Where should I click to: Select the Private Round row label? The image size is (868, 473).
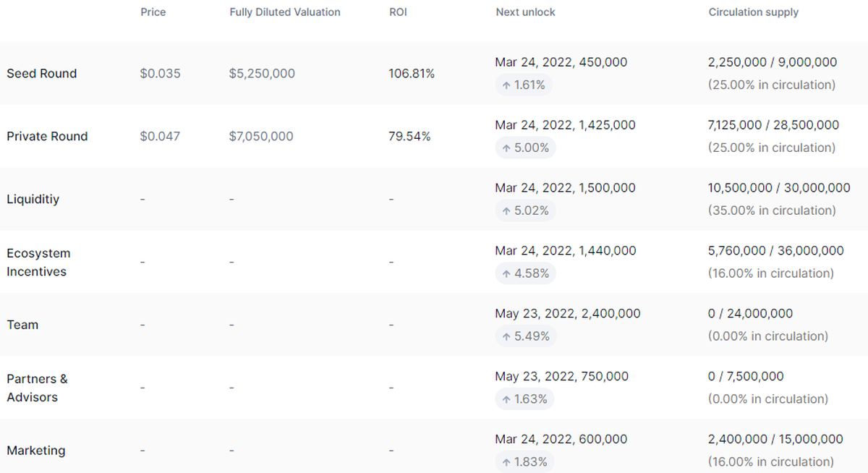point(47,137)
